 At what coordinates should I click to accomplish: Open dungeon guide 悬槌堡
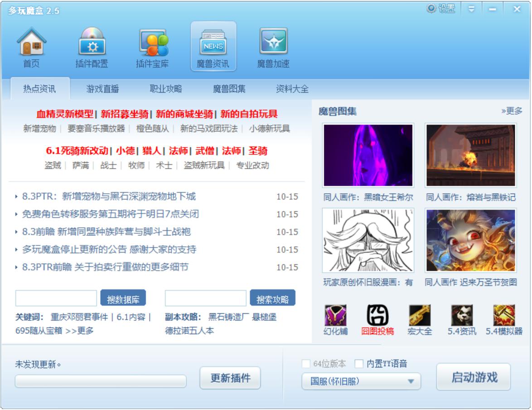point(264,317)
